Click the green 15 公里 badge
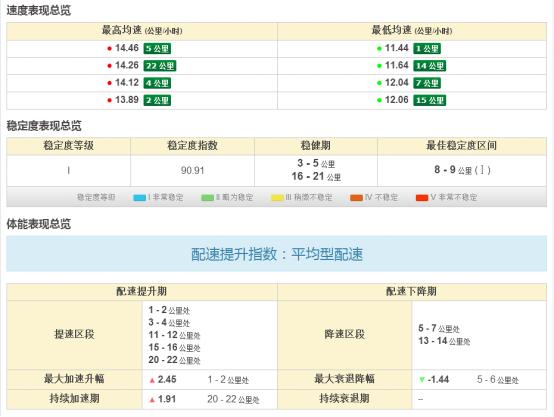Image resolution: width=554 pixels, height=417 pixels. (430, 100)
